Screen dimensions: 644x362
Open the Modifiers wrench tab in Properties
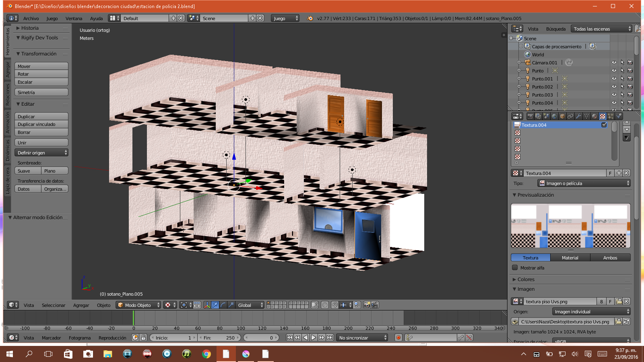click(x=578, y=116)
